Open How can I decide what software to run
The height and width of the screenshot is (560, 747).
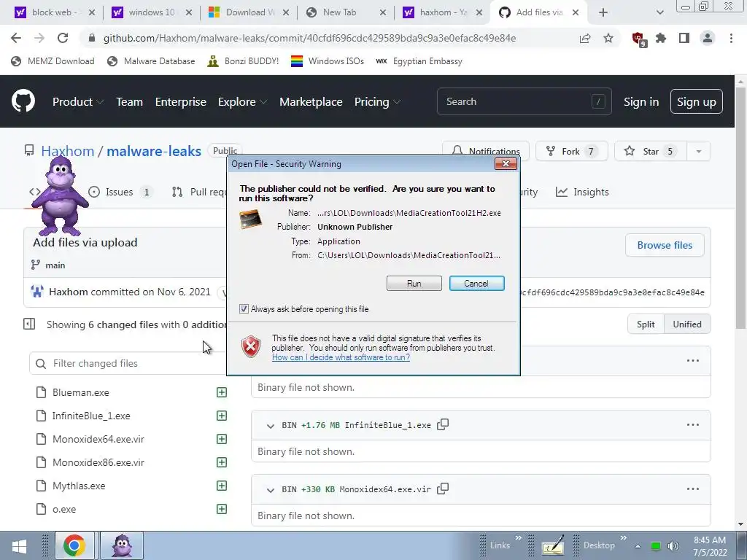341,357
